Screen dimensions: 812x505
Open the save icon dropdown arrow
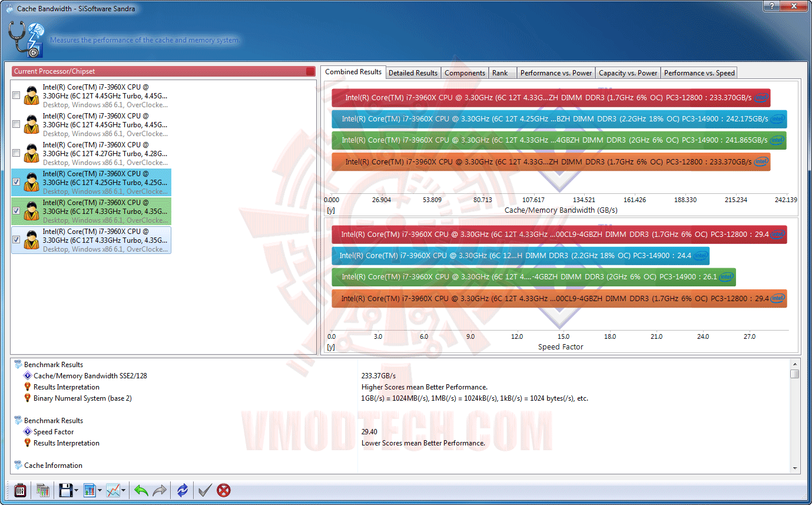[x=75, y=490]
